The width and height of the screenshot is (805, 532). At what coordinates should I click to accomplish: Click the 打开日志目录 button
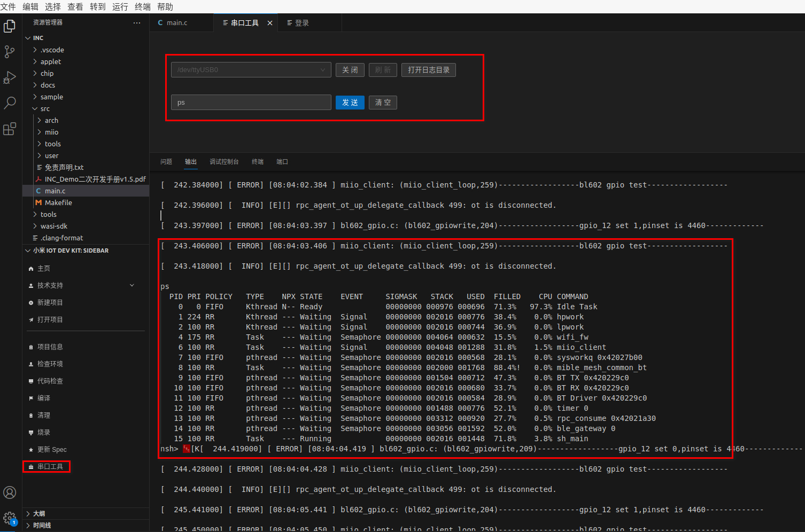[429, 70]
